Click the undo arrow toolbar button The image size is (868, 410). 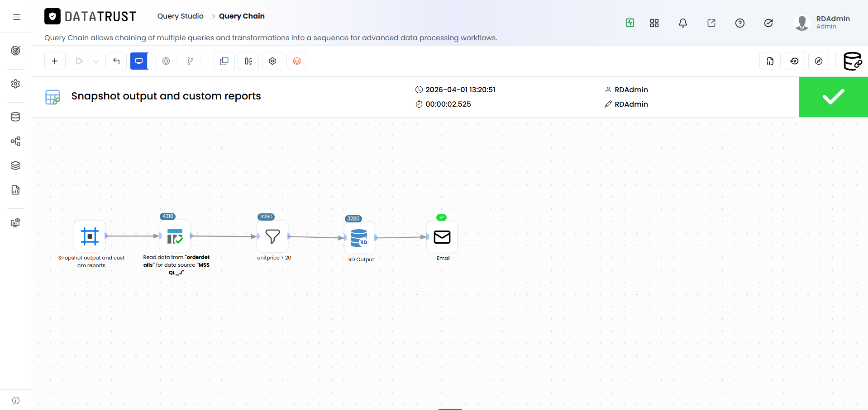pyautogui.click(x=116, y=61)
